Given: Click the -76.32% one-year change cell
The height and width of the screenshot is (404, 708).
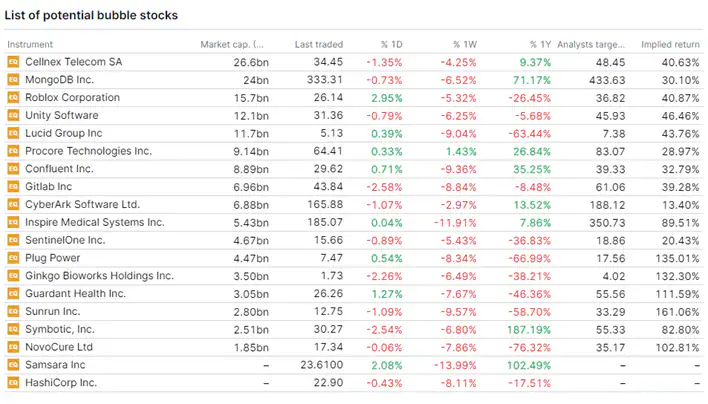Looking at the screenshot, I should coord(530,348).
